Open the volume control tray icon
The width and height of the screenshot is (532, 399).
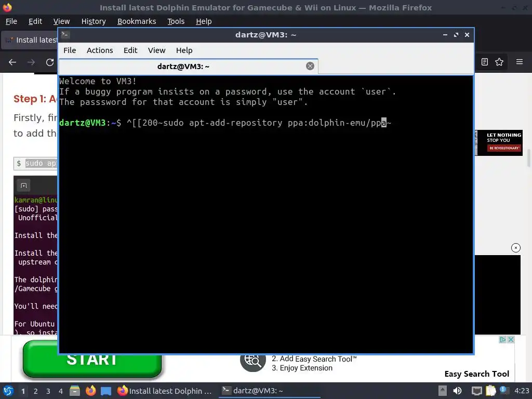pos(457,391)
